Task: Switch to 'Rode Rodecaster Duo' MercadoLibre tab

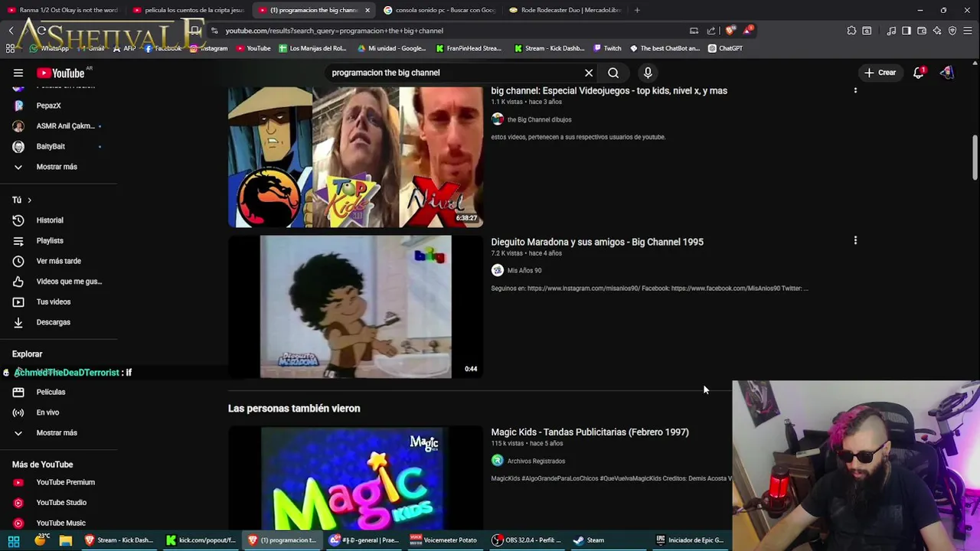Action: 565,10
